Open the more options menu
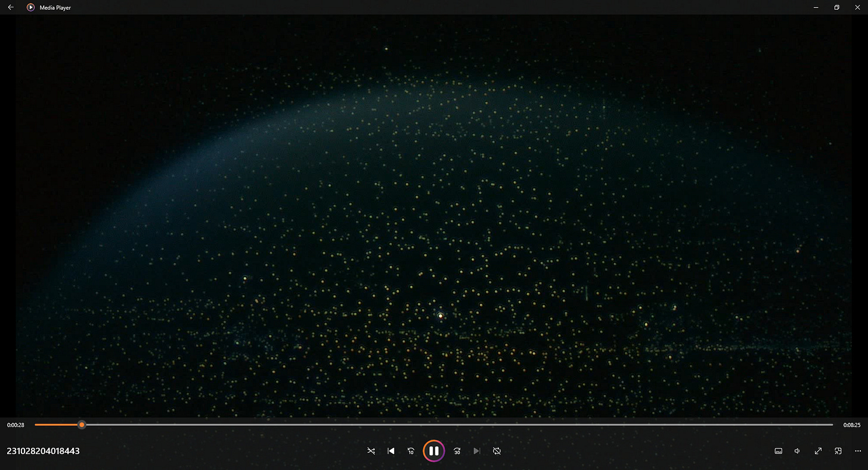The height and width of the screenshot is (470, 868). (858, 451)
